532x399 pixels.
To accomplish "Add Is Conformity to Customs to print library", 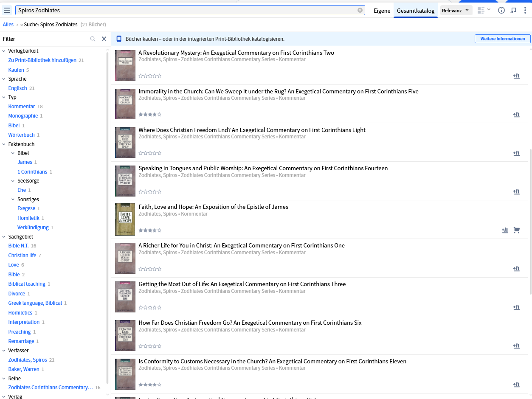I will pyautogui.click(x=516, y=385).
